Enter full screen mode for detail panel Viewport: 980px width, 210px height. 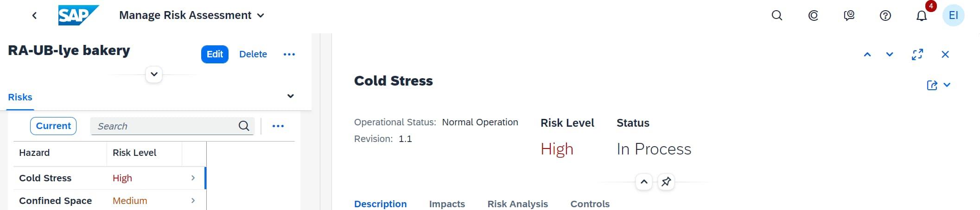pyautogui.click(x=917, y=55)
